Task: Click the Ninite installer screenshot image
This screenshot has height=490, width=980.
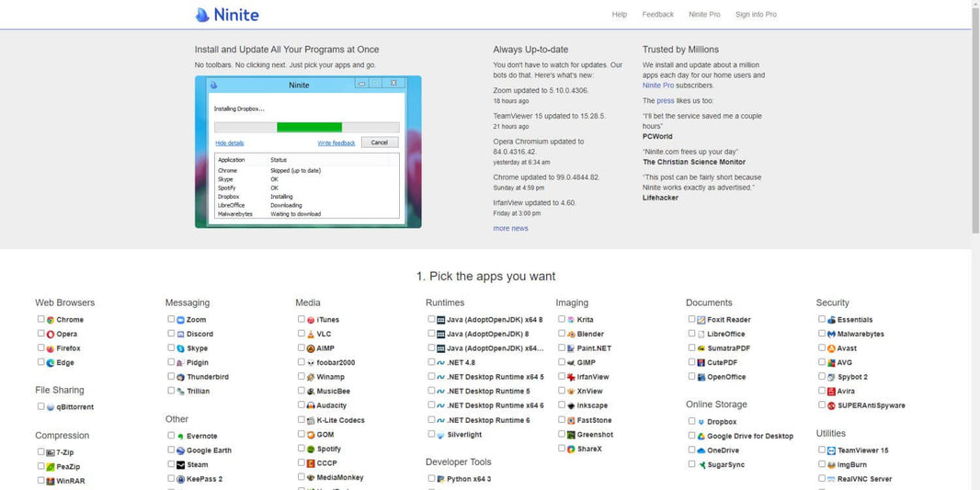Action: point(308,152)
